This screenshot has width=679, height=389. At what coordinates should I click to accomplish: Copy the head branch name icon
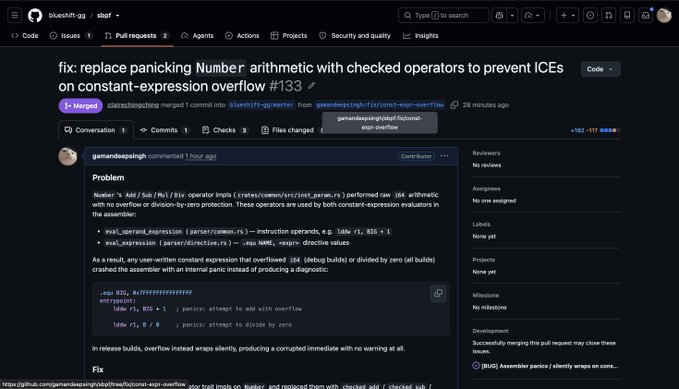(x=454, y=105)
